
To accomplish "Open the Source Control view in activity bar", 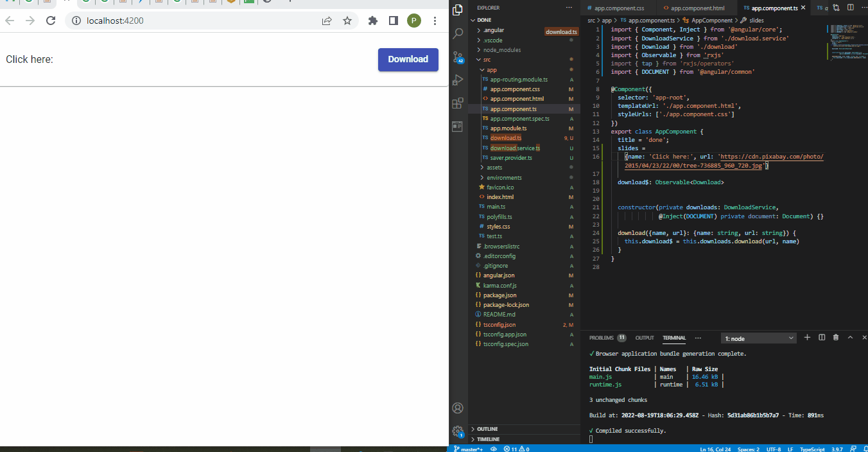I will pyautogui.click(x=458, y=57).
